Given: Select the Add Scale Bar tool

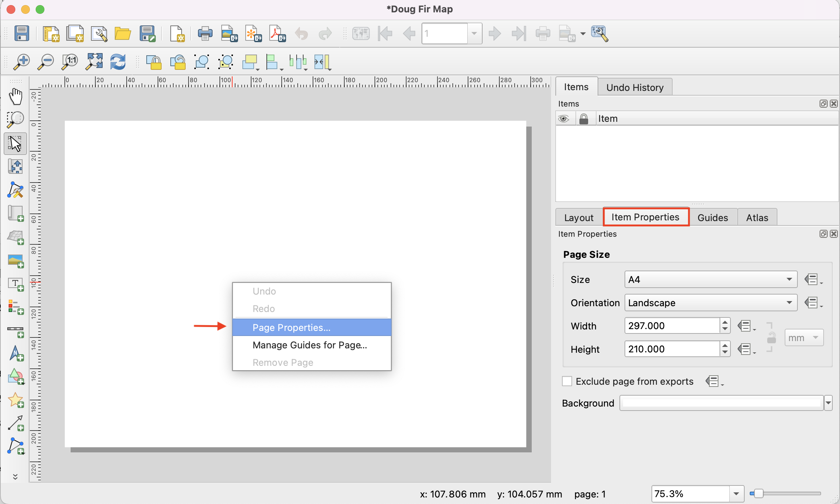Looking at the screenshot, I should (x=15, y=330).
